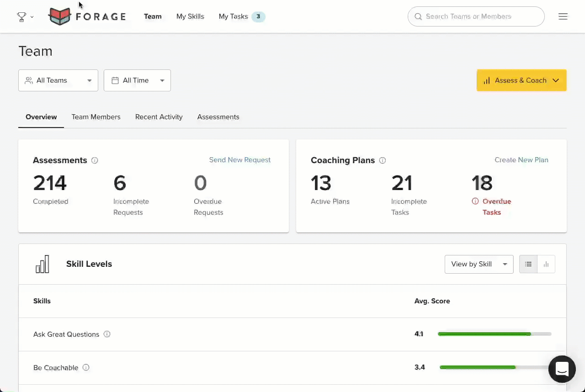Click the Forage book logo
The width and height of the screenshot is (585, 392).
coord(60,16)
